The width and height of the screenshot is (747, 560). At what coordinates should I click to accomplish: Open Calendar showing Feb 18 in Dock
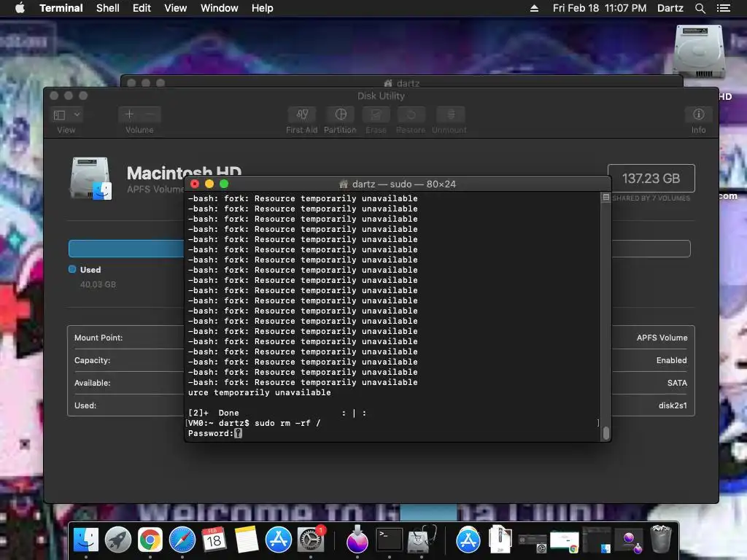[214, 540]
